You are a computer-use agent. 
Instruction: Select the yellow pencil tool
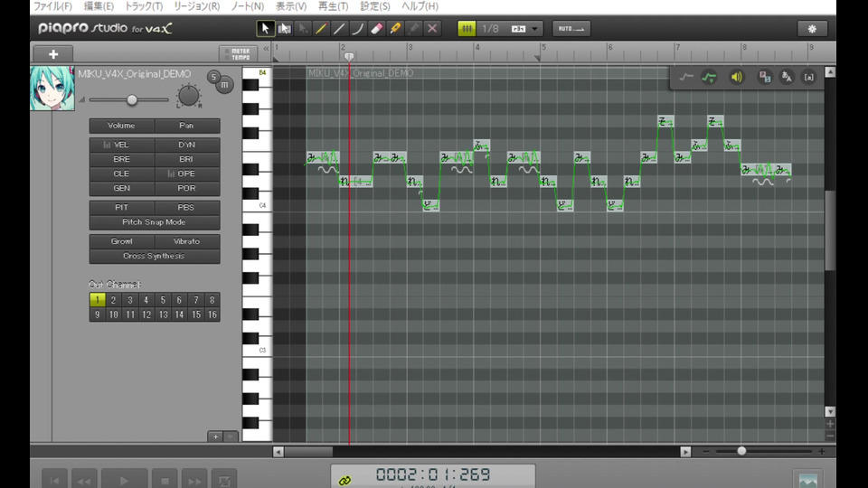click(321, 28)
